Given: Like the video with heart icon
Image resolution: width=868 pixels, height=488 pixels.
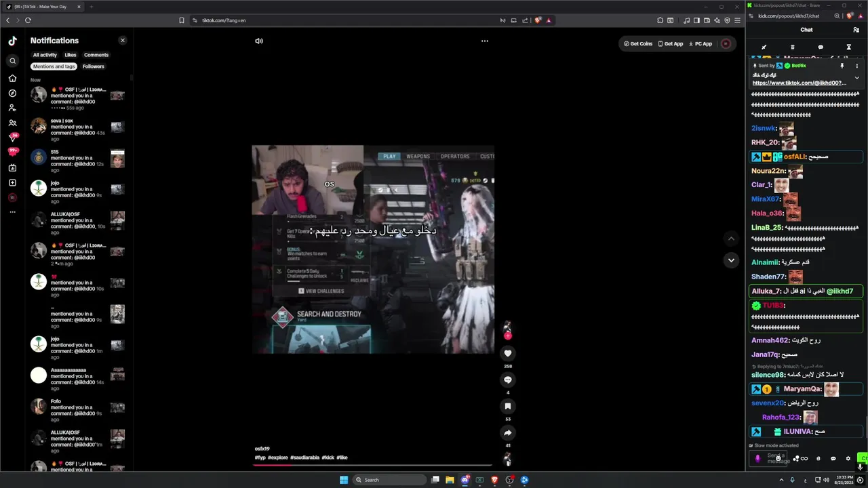Looking at the screenshot, I should [508, 353].
